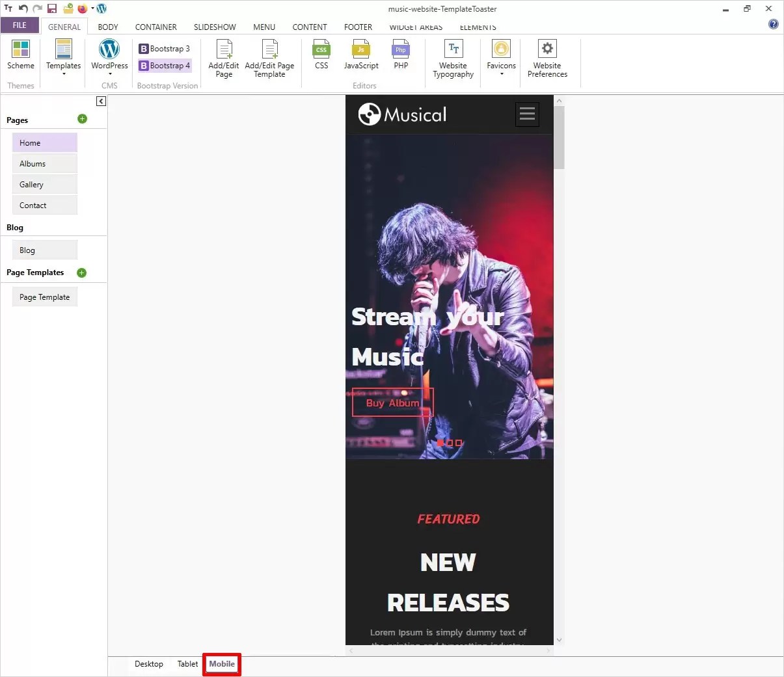Switch Bootstrap version to Bootstrap 3
This screenshot has width=784, height=677.
tap(165, 49)
